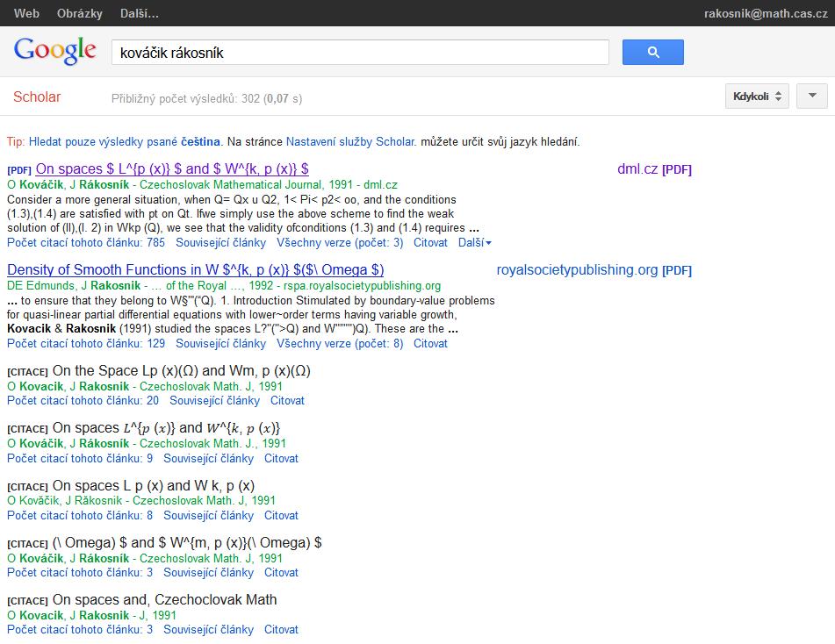Click the blue magnifier search button
Viewport: 835px width, 644px height.
(653, 52)
